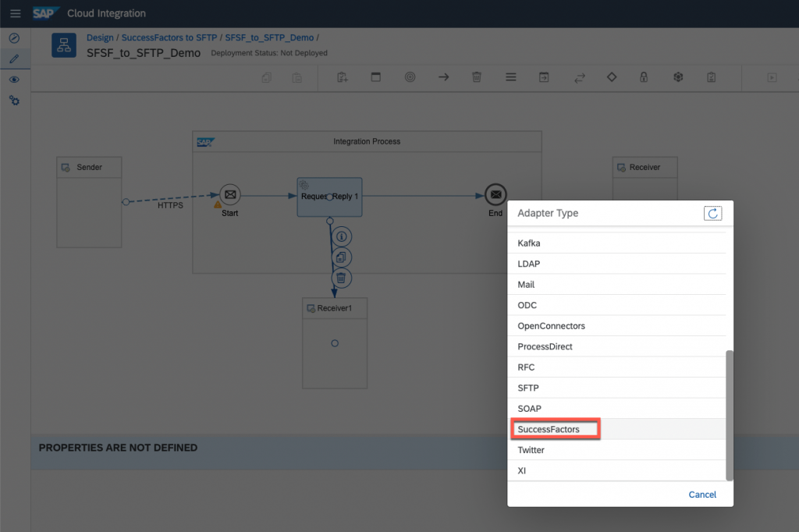The image size is (799, 532).
Task: Select the End message event
Action: pos(495,195)
